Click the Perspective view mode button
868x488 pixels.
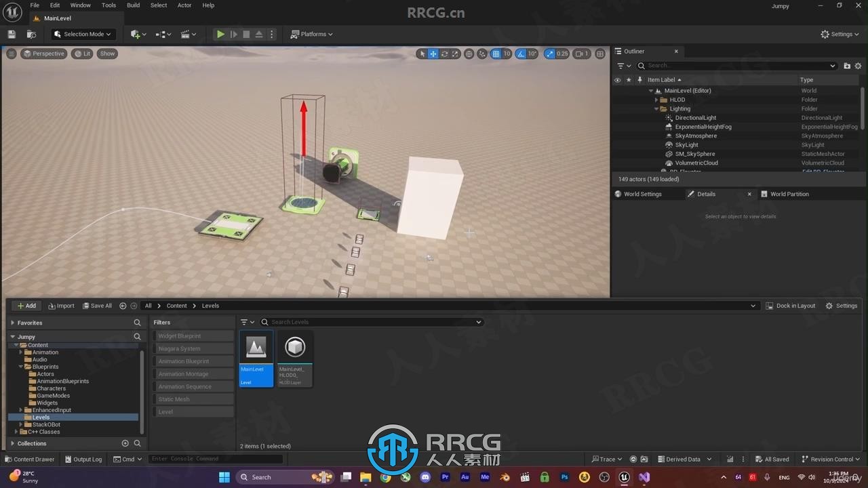(x=44, y=54)
